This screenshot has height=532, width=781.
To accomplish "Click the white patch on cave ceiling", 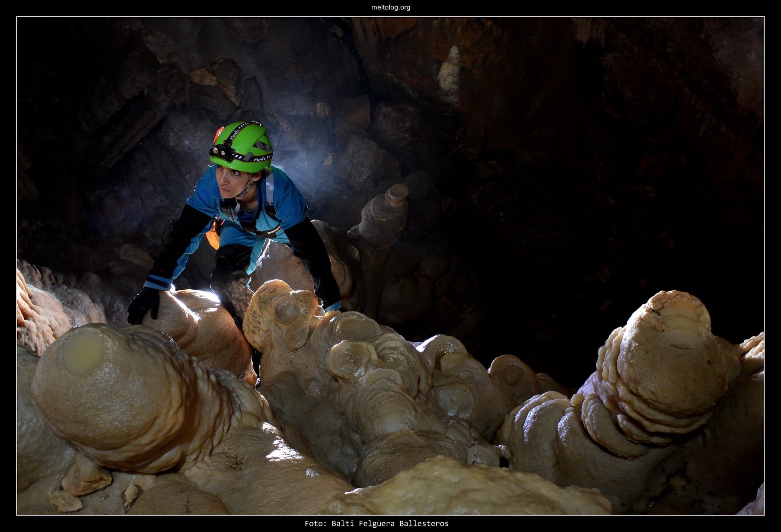I will [449, 74].
